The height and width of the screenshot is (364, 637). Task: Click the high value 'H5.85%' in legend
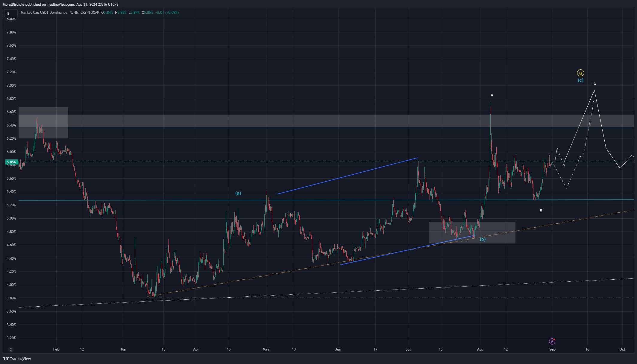pos(121,13)
